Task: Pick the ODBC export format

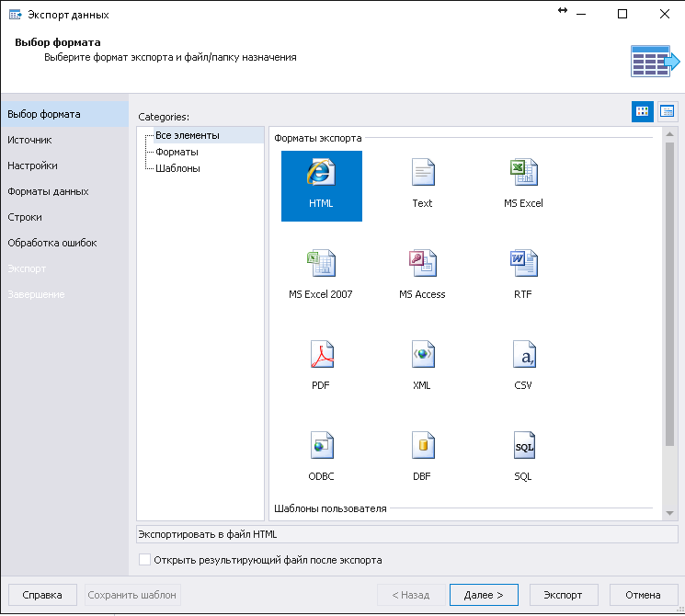Action: (321, 458)
